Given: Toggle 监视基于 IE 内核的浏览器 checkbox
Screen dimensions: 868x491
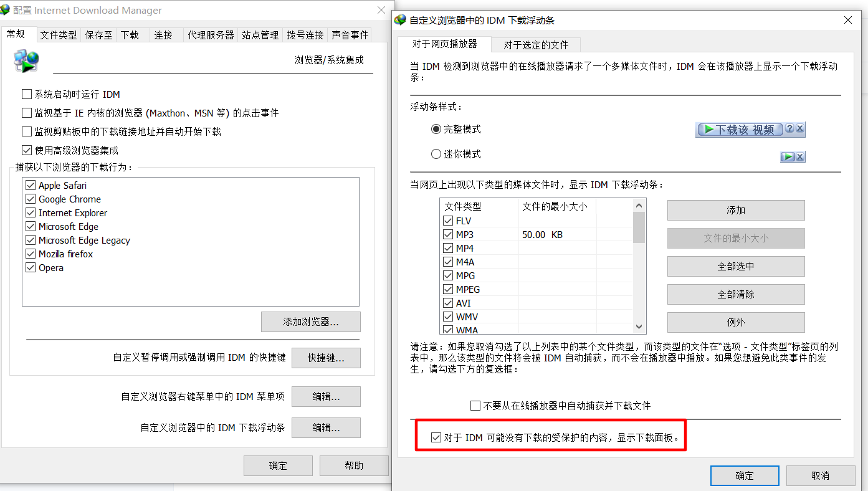Looking at the screenshot, I should coord(27,113).
